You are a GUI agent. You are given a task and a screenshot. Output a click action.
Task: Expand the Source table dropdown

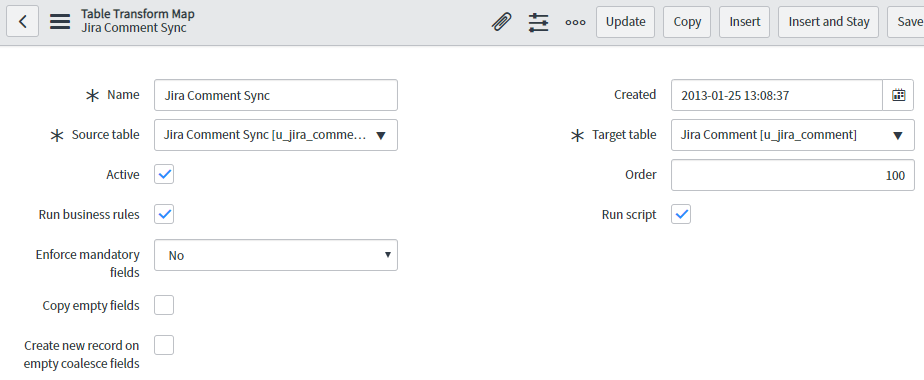(x=276, y=135)
